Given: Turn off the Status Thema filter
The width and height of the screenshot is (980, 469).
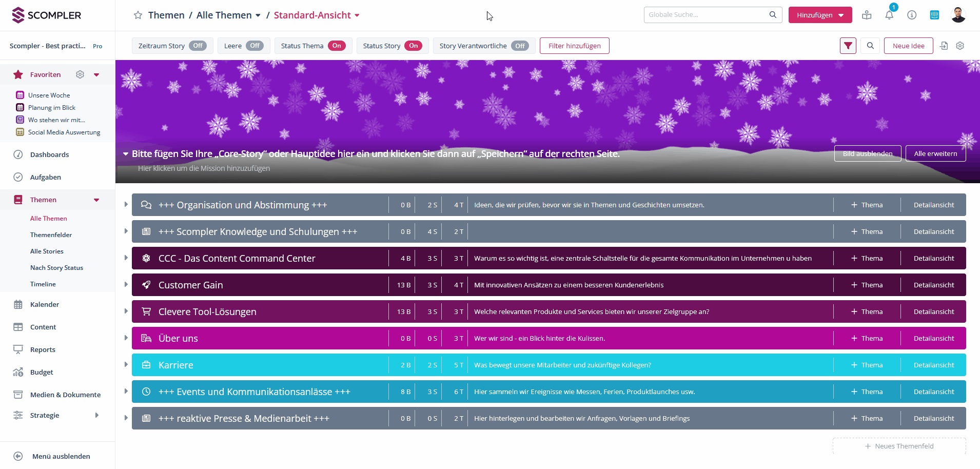Looking at the screenshot, I should pyautogui.click(x=337, y=46).
